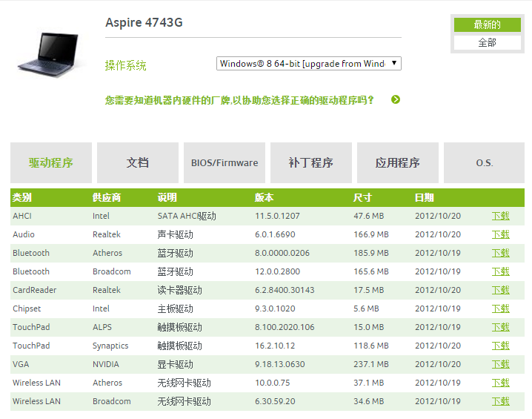Image resolution: width=532 pixels, height=419 pixels.
Task: Click the 尺寸 column header
Action: click(x=362, y=197)
